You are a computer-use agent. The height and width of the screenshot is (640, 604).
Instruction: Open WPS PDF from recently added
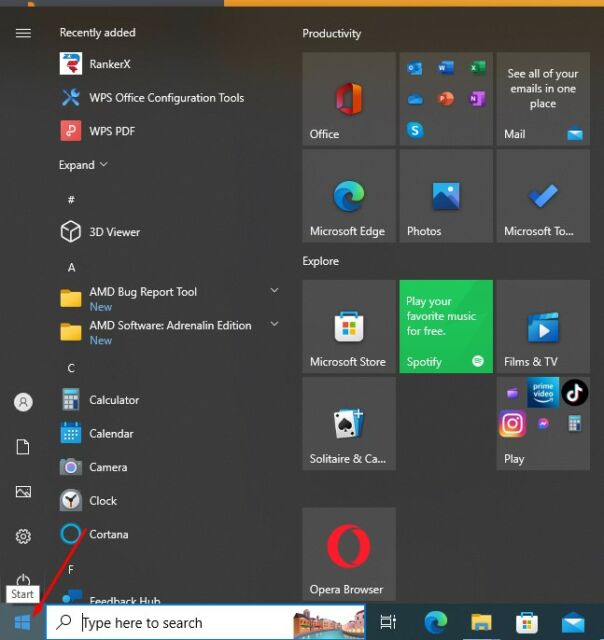click(x=169, y=131)
